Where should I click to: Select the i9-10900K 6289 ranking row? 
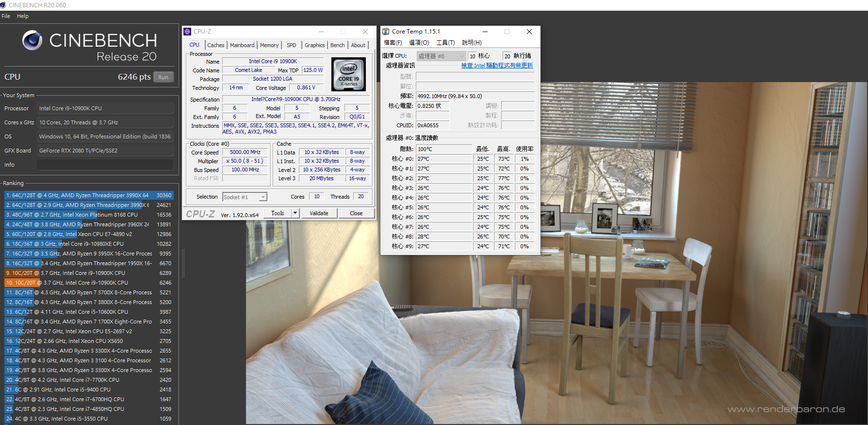(x=89, y=273)
